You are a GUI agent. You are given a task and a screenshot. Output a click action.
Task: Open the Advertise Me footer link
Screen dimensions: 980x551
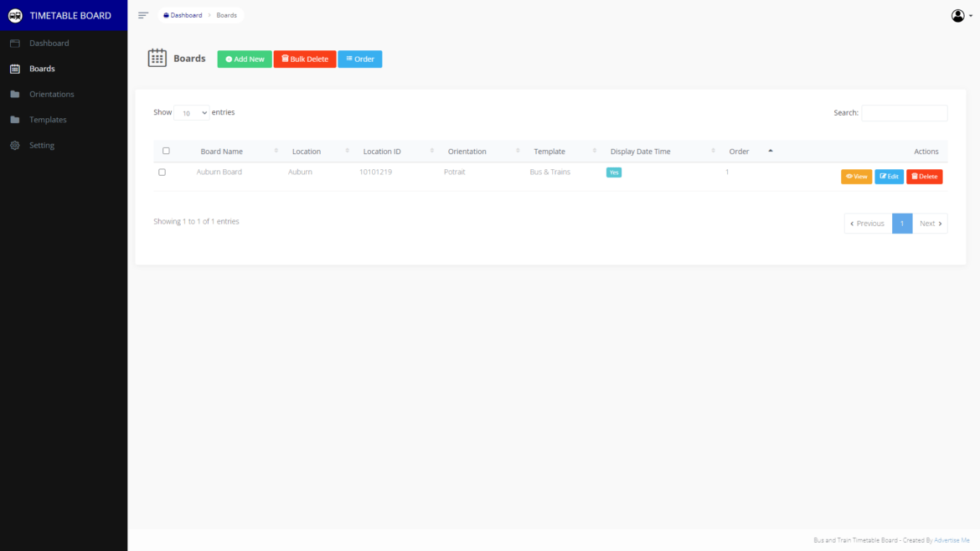click(952, 539)
